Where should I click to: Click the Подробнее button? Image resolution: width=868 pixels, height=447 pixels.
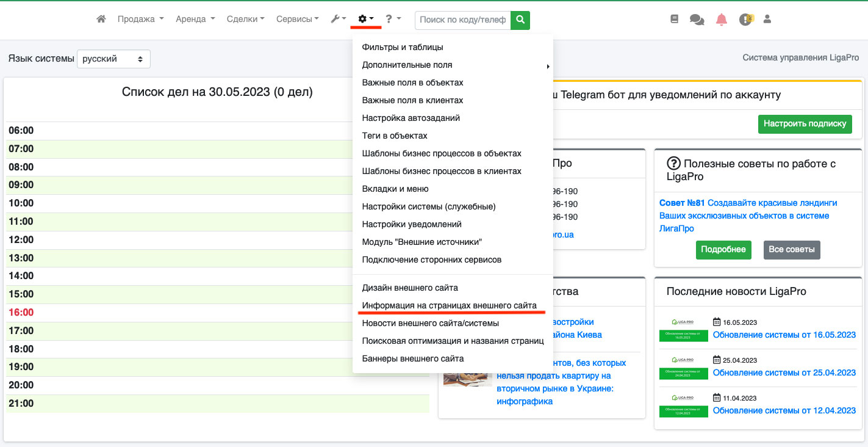[723, 250]
